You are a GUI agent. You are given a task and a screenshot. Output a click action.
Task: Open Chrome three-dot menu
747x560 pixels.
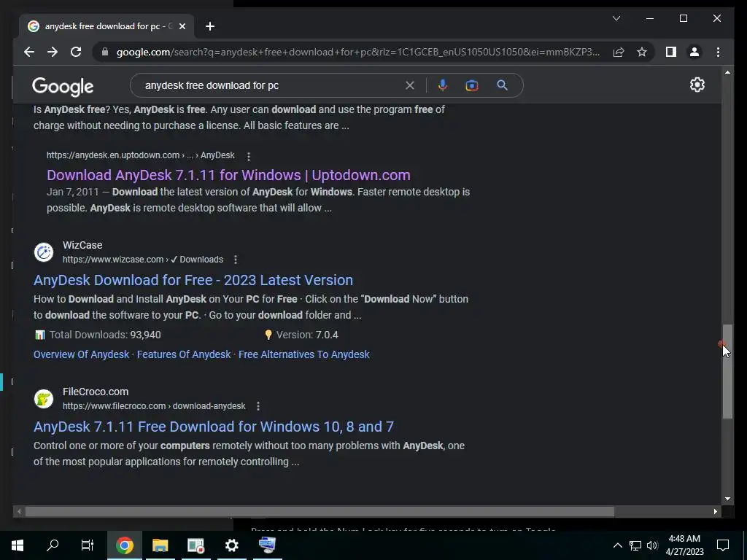718,52
